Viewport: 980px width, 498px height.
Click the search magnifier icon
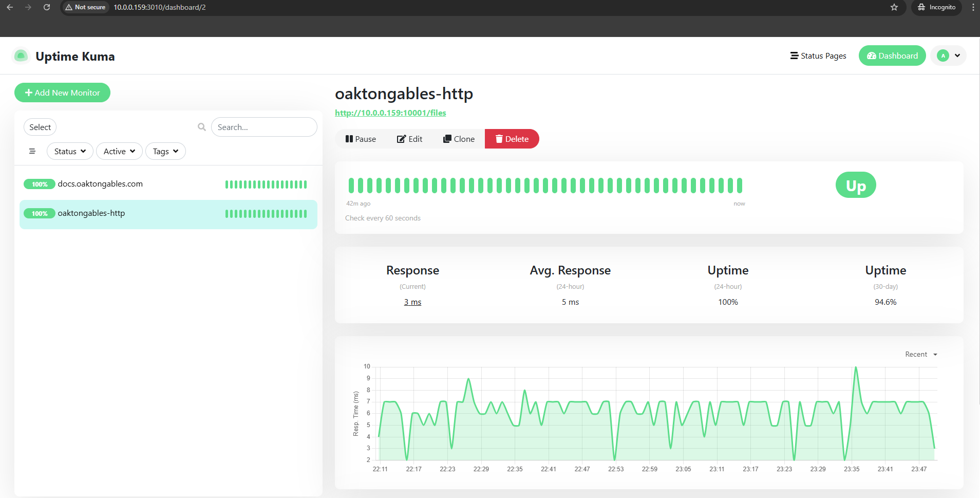point(202,127)
